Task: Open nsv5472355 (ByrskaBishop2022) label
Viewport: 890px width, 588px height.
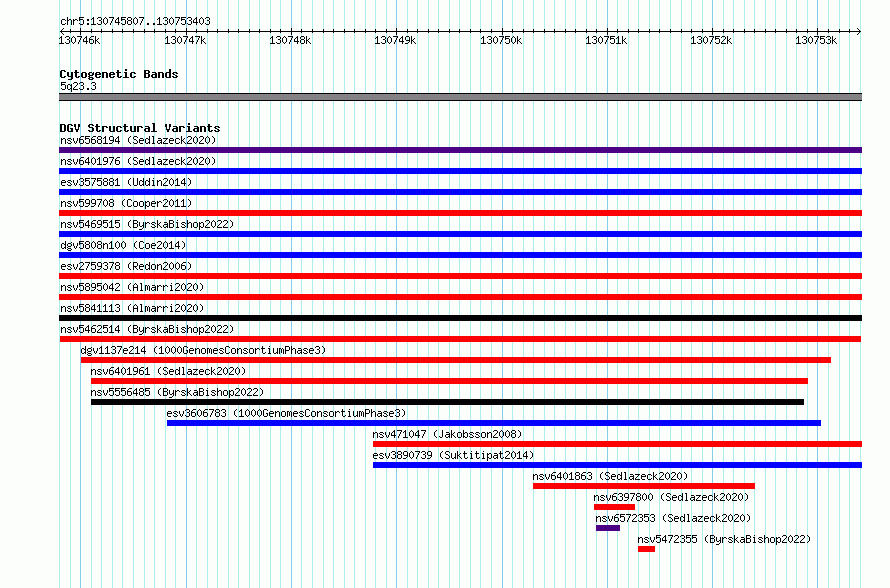Action: coord(724,539)
